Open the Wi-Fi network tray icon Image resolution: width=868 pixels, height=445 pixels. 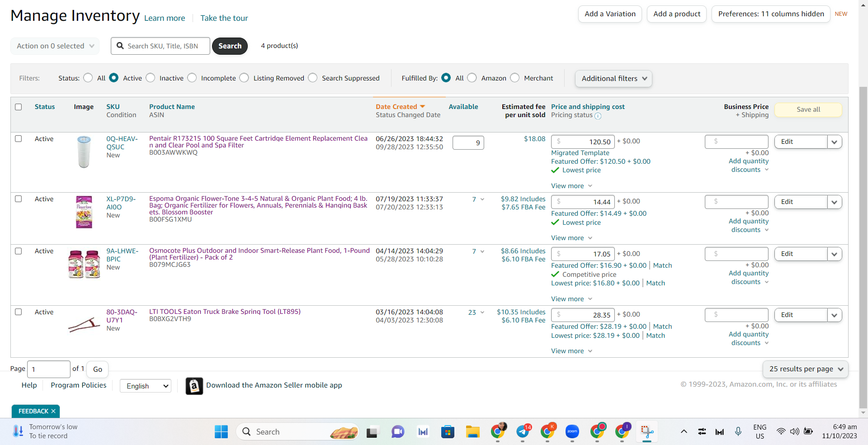pyautogui.click(x=781, y=431)
